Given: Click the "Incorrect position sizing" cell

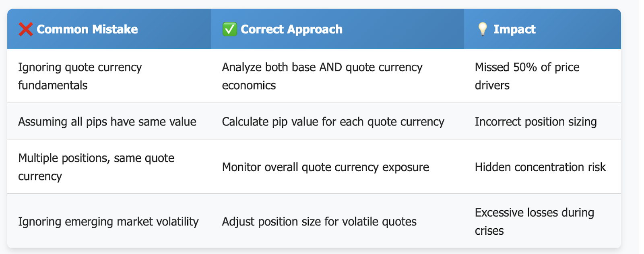Looking at the screenshot, I should 535,122.
